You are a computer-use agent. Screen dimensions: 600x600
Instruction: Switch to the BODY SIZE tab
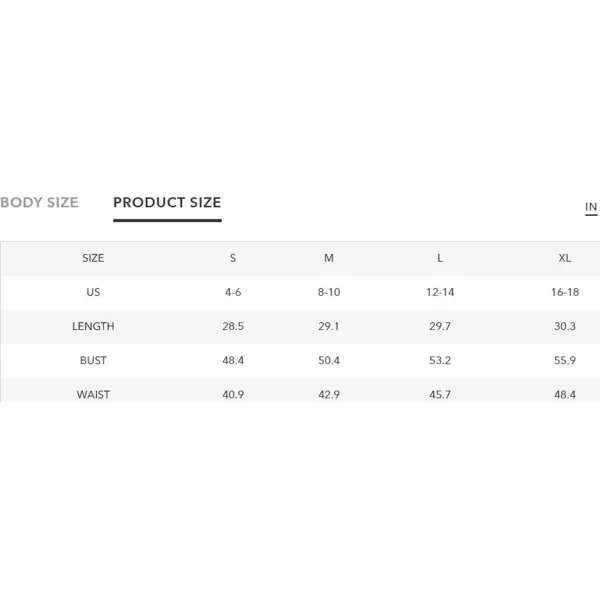39,202
